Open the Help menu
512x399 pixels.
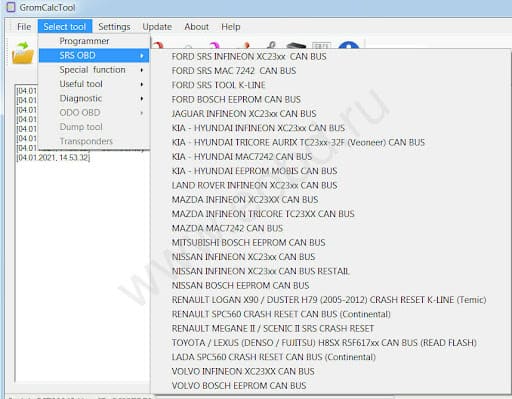(231, 27)
